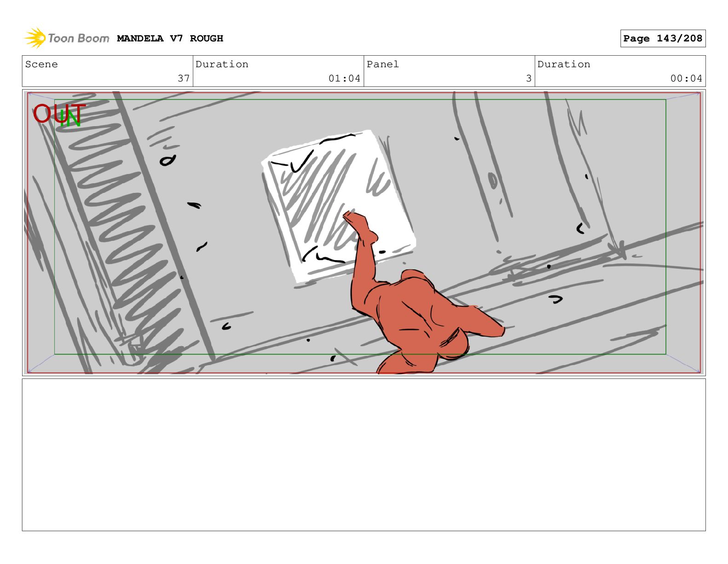Select the title 'MANDELA V7 ROUGH'

tap(170, 38)
